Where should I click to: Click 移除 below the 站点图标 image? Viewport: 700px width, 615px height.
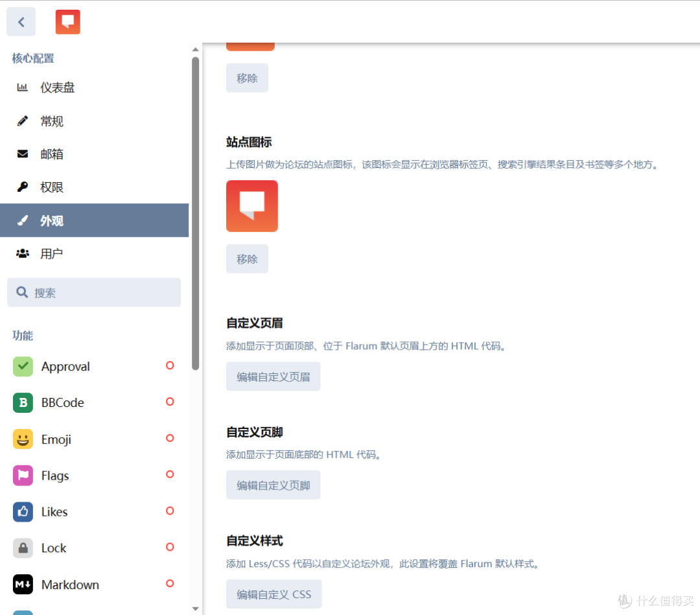247,259
